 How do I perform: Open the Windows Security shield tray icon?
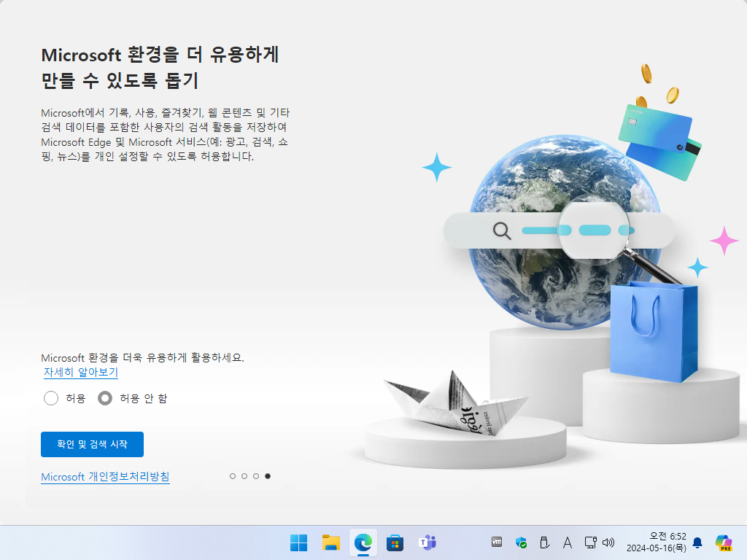coord(521,542)
